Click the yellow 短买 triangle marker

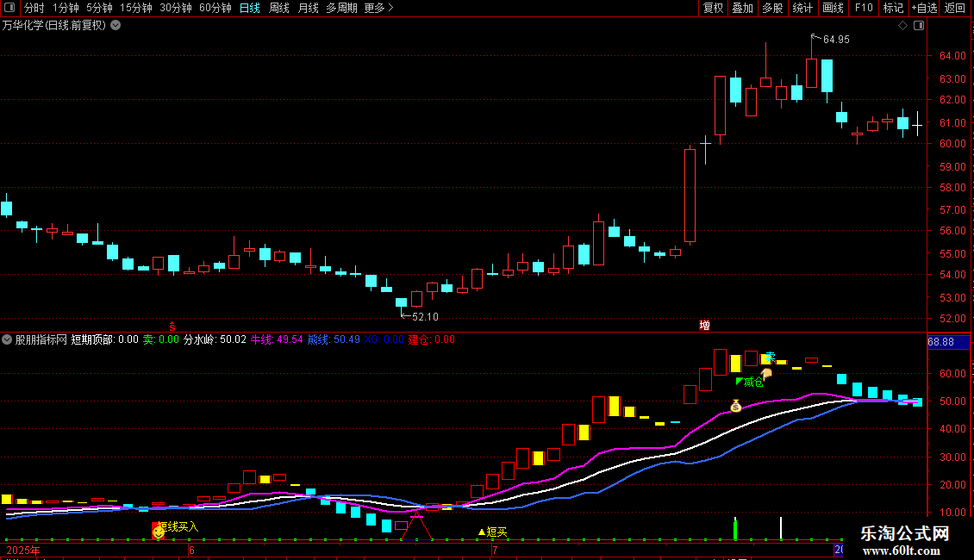[492, 532]
